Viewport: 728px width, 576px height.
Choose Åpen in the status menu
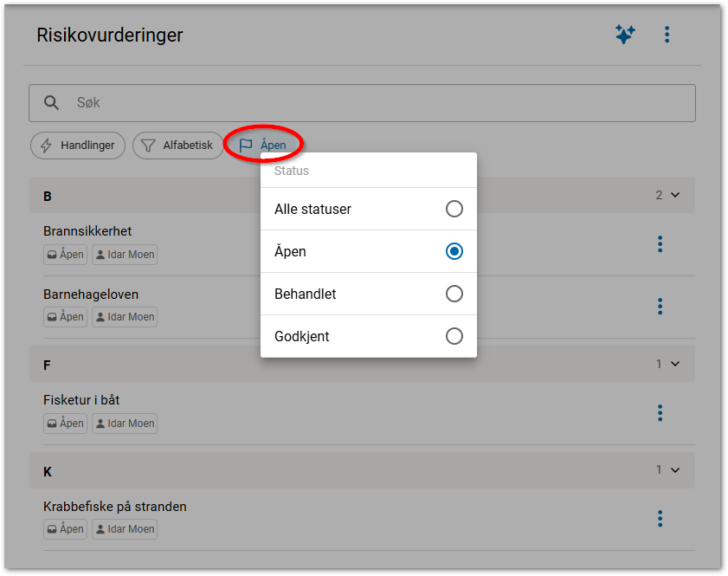pos(454,251)
